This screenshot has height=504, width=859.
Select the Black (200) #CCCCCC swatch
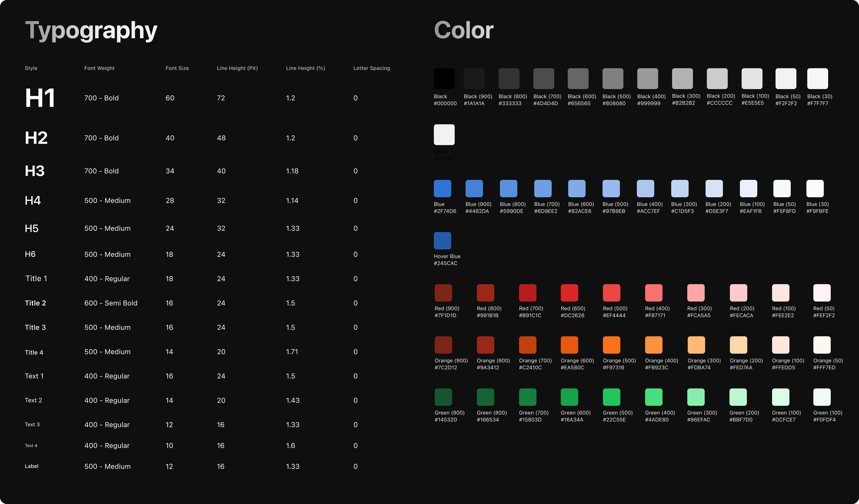tap(717, 78)
